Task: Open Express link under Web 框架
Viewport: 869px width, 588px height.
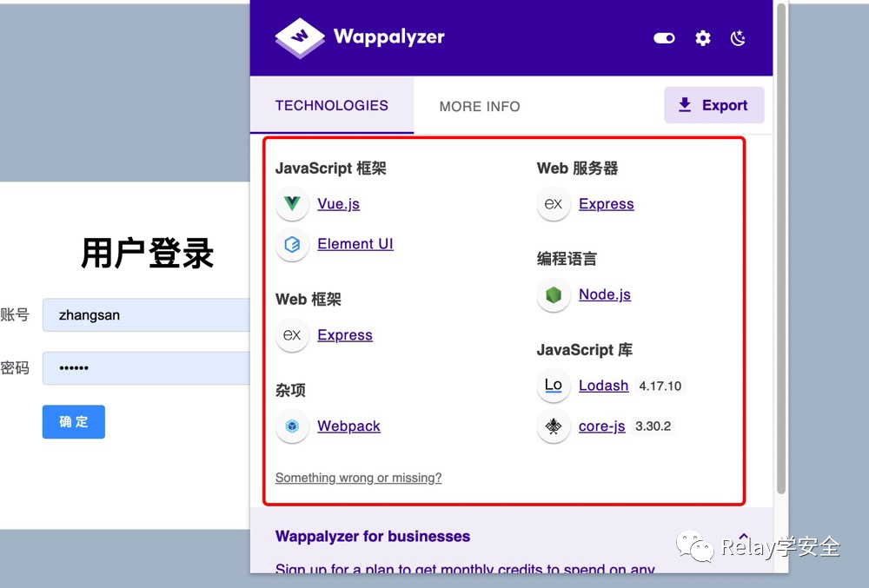Action: click(345, 335)
